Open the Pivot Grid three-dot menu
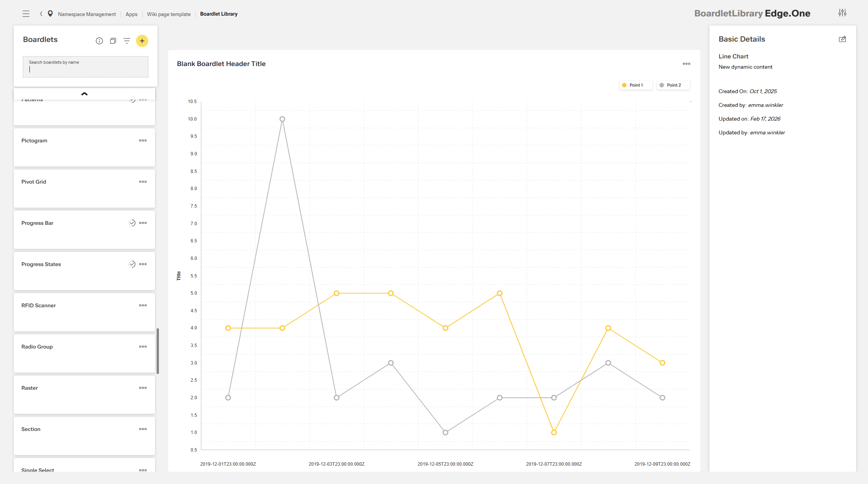This screenshot has height=484, width=868. (143, 182)
